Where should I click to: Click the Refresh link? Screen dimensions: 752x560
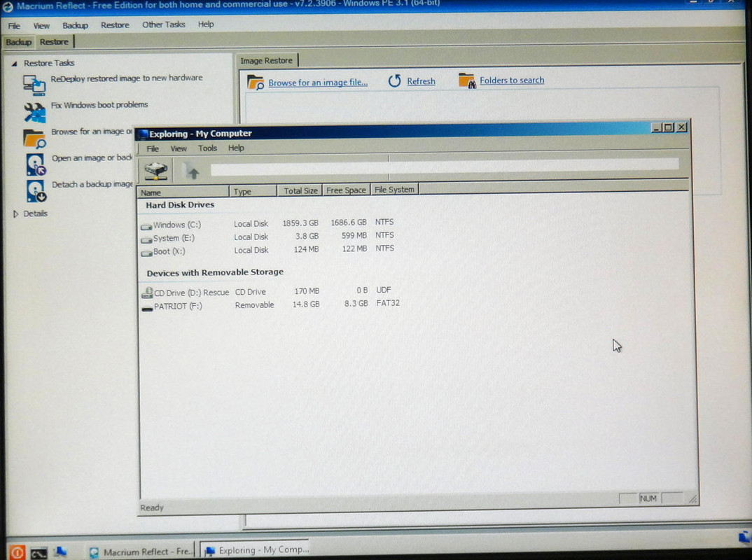[421, 81]
